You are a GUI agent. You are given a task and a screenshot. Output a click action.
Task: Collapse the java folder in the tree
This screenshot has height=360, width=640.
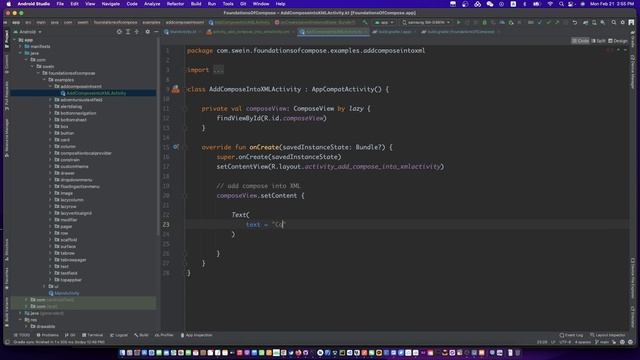20,53
